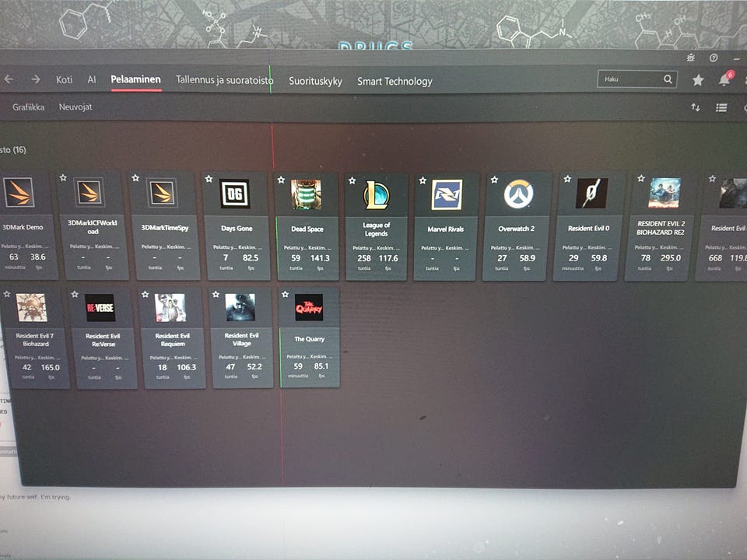Open RESIDENT EVIL 2 BIOHAZARD RE2 icon
The width and height of the screenshot is (747, 560).
click(x=664, y=192)
